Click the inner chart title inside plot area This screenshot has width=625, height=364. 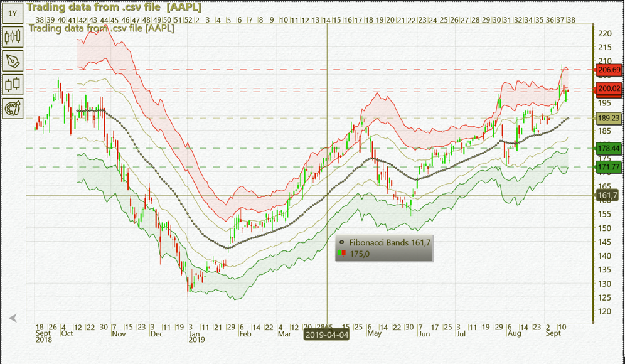pyautogui.click(x=101, y=28)
